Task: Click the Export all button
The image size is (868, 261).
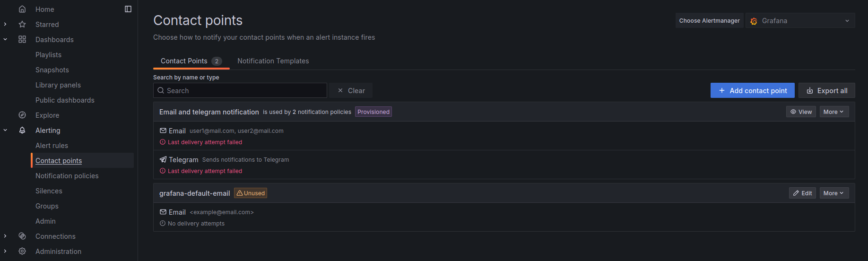Action: [826, 90]
